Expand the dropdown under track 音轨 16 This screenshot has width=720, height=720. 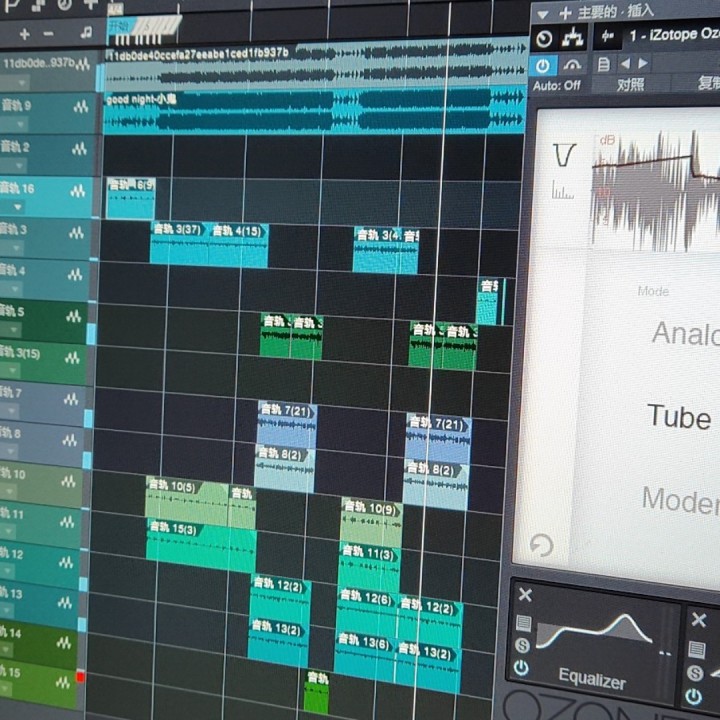[x=17, y=207]
